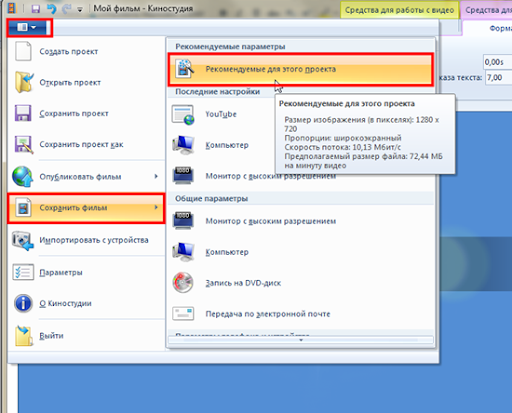Select Компьютер under Общие параметры

pyautogui.click(x=301, y=252)
